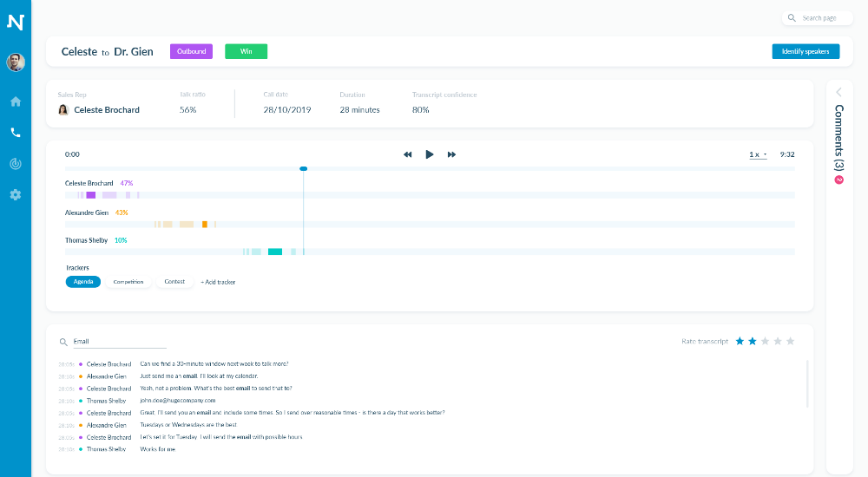Click the app logo at top left

(x=16, y=22)
